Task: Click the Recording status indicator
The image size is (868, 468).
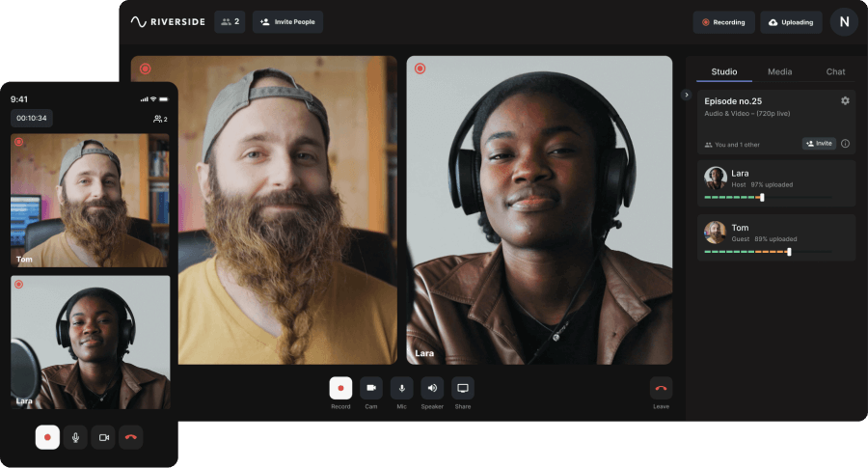Action: point(723,22)
